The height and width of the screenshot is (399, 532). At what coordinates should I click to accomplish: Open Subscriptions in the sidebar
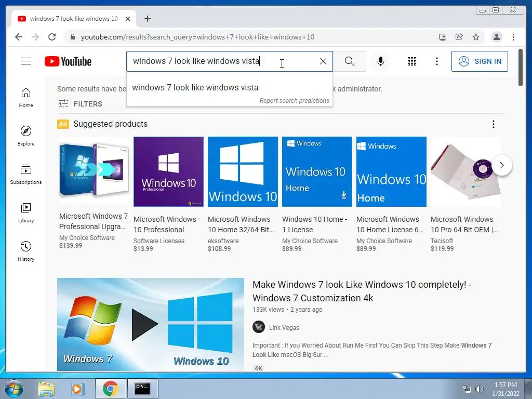(26, 175)
